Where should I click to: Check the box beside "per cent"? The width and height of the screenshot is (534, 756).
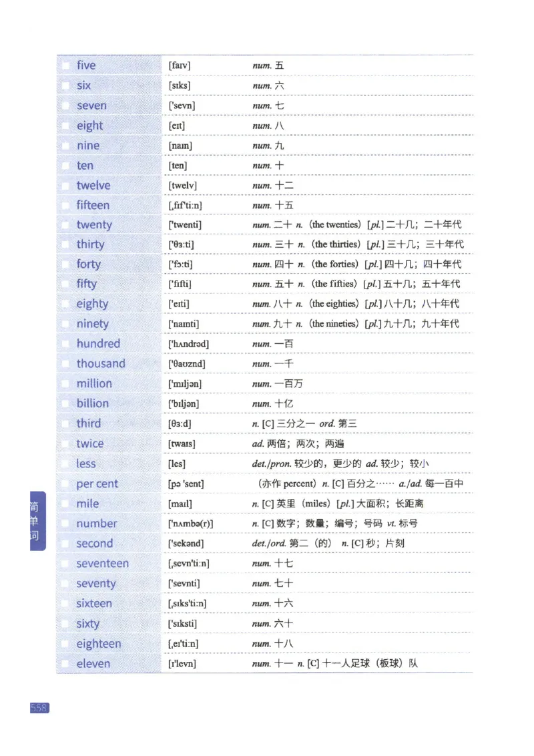65,484
